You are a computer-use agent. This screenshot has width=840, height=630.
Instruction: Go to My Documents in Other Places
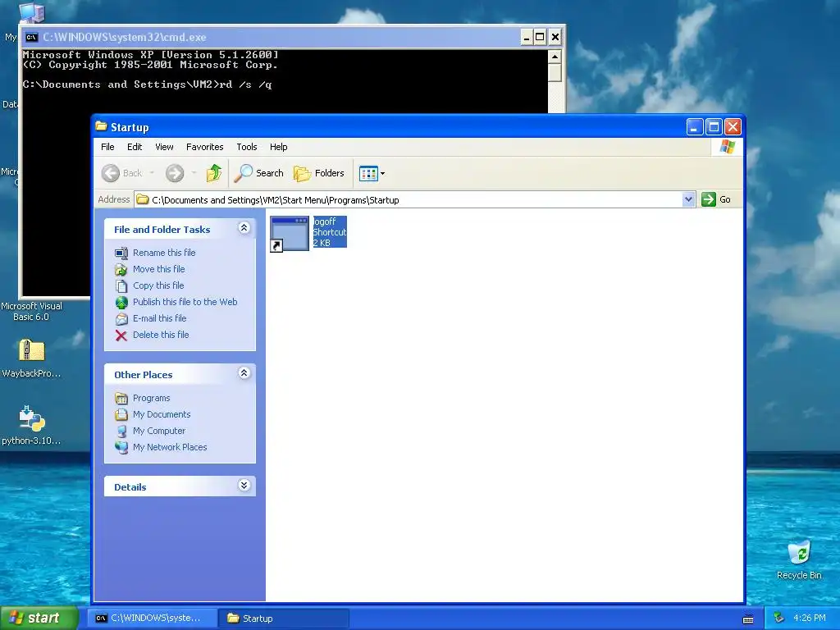pyautogui.click(x=162, y=414)
